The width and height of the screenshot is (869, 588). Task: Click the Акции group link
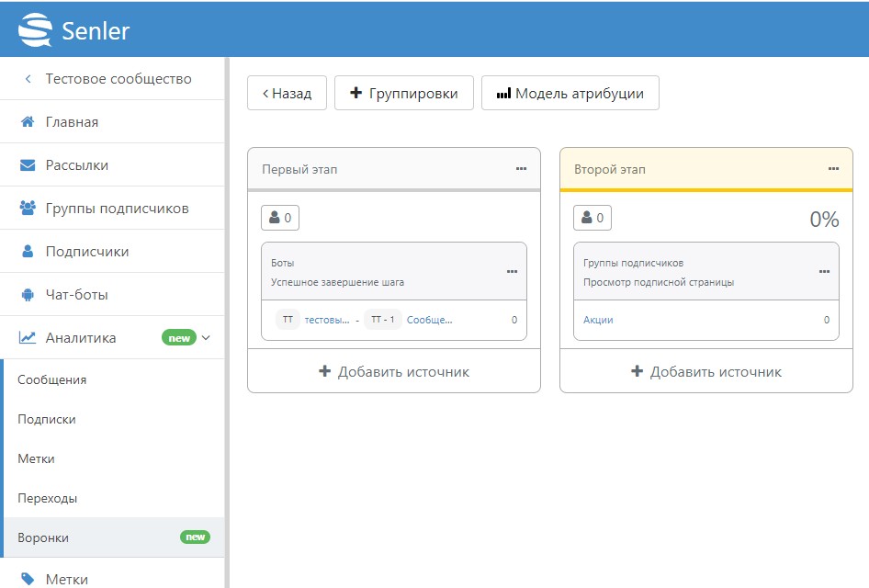(x=598, y=320)
